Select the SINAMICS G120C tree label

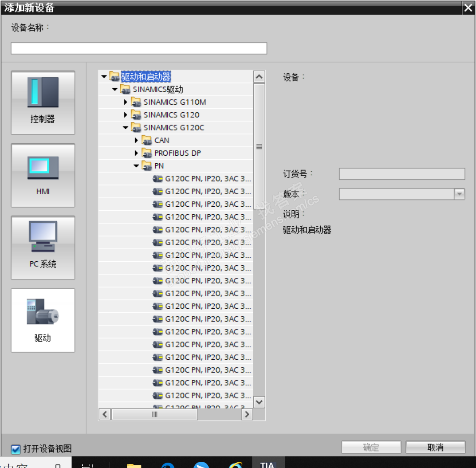(174, 128)
